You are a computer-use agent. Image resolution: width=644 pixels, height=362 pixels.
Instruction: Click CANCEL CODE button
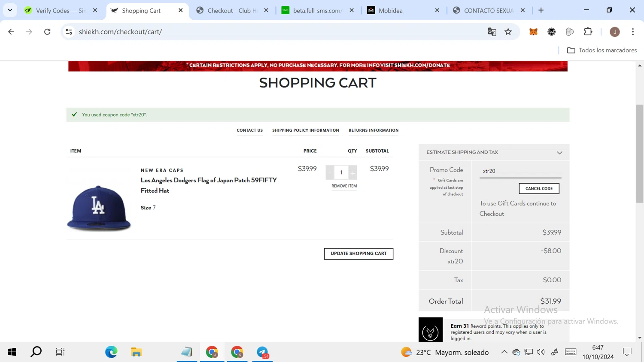pyautogui.click(x=539, y=189)
